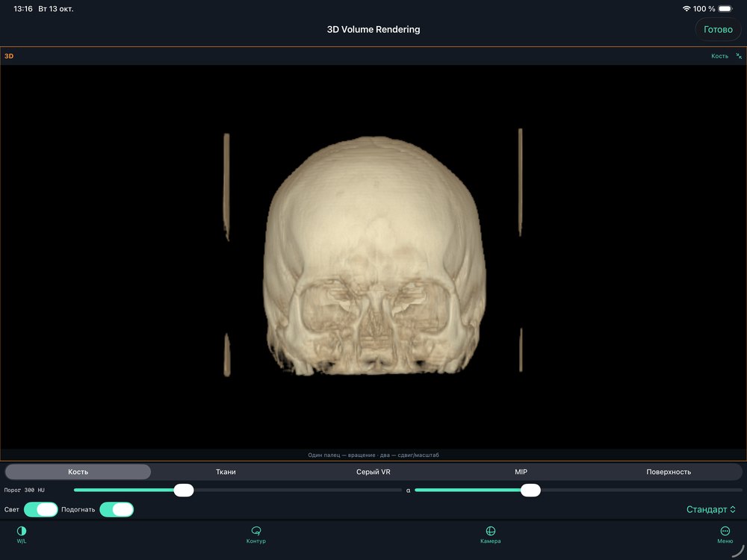Open the Камера camera options

coord(490,535)
